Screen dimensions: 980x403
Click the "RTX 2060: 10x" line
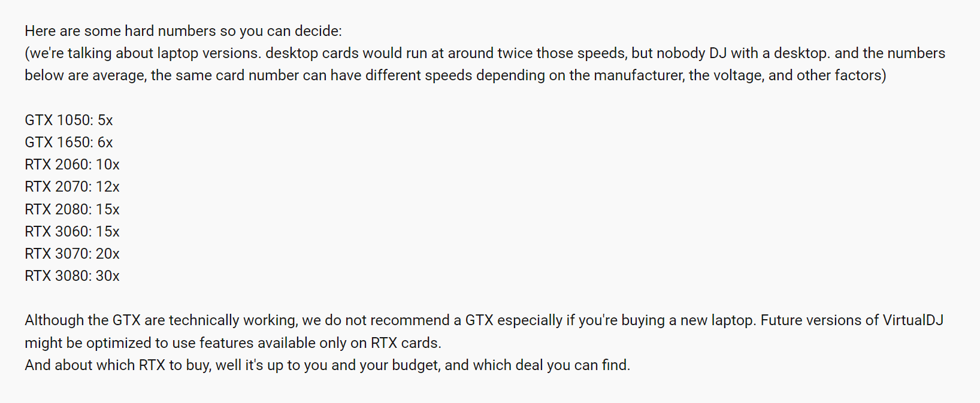(x=72, y=165)
